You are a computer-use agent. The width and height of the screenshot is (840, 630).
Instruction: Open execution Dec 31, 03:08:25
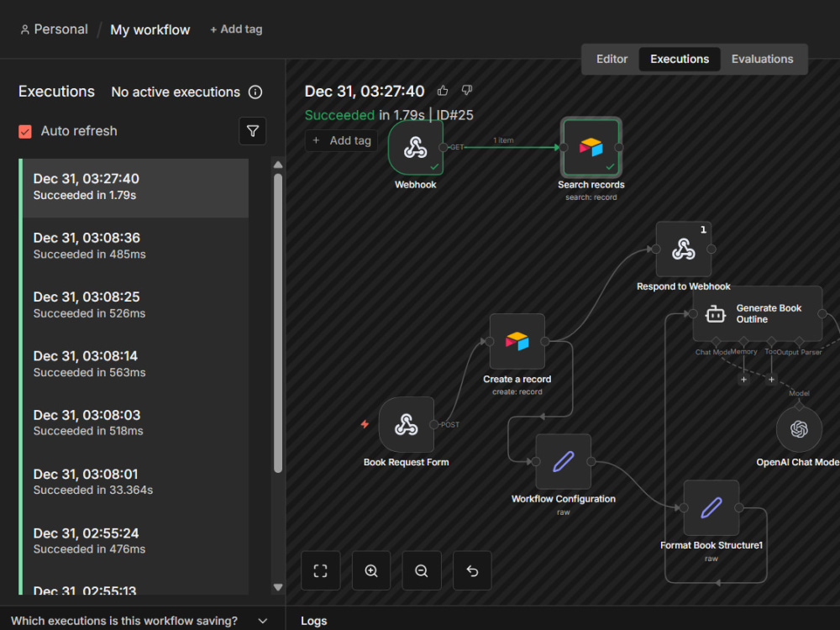tap(134, 306)
